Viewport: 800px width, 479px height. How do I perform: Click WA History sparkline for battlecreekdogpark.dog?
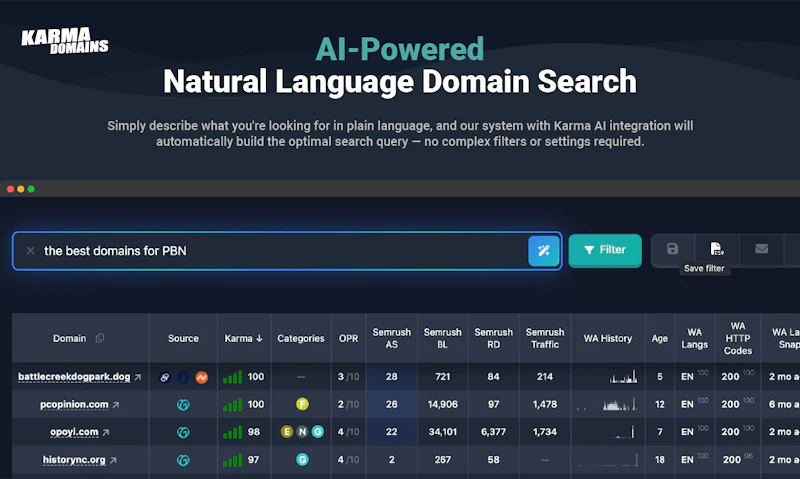click(x=623, y=377)
